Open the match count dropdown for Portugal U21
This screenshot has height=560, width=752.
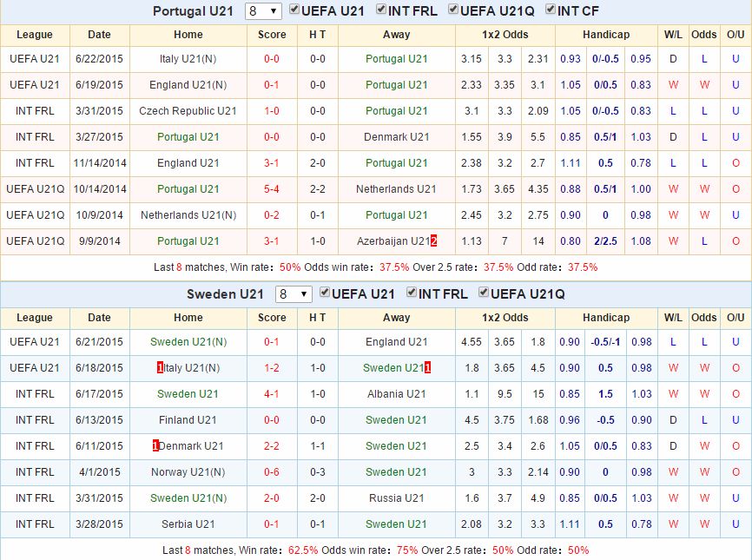pyautogui.click(x=263, y=11)
